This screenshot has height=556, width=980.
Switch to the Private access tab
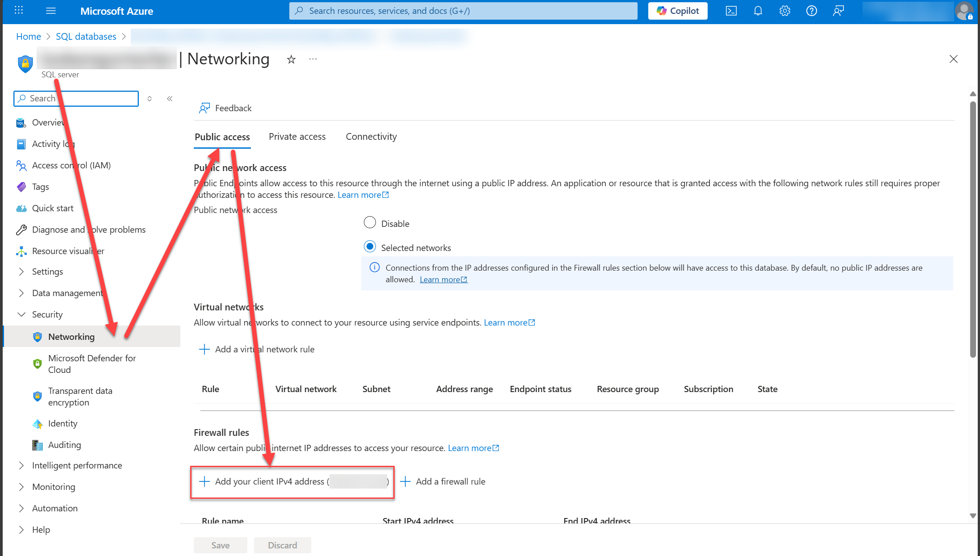click(297, 137)
